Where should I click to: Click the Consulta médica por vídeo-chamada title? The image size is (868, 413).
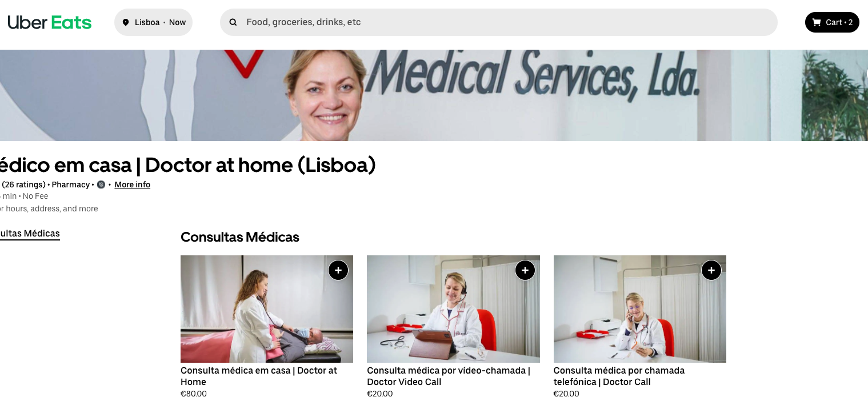449,376
